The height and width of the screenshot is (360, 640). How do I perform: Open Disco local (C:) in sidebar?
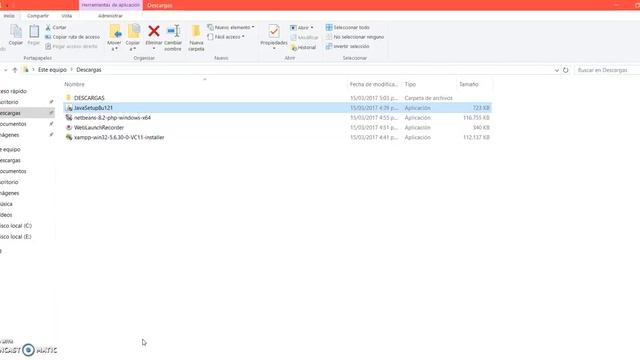[16, 226]
